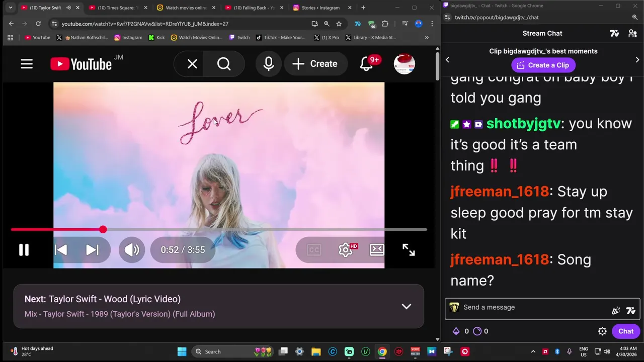Click the YouTube search magnifier button

[224, 64]
